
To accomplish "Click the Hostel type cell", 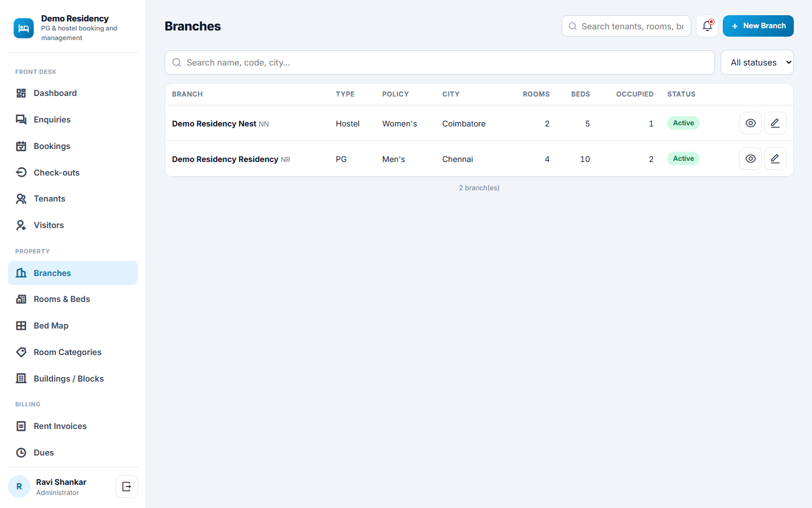I will [x=348, y=124].
